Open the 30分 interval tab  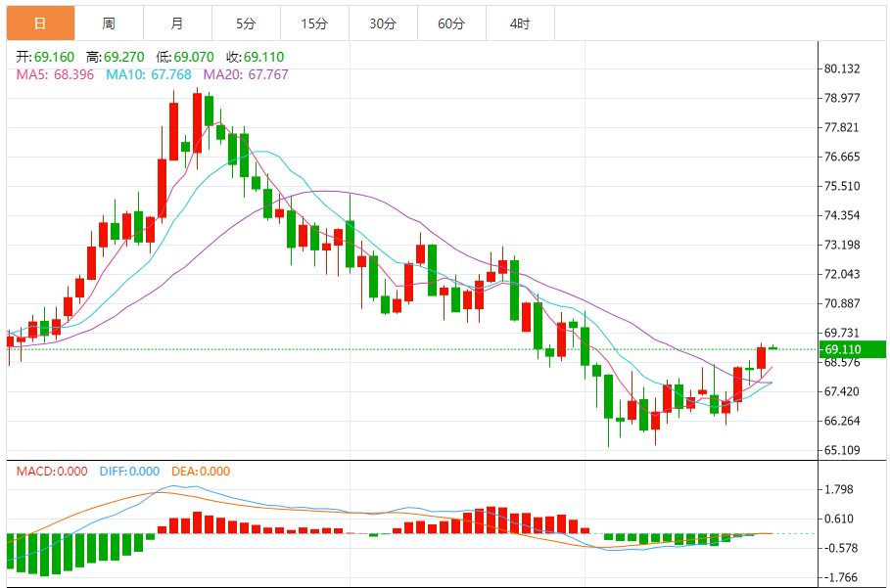383,23
